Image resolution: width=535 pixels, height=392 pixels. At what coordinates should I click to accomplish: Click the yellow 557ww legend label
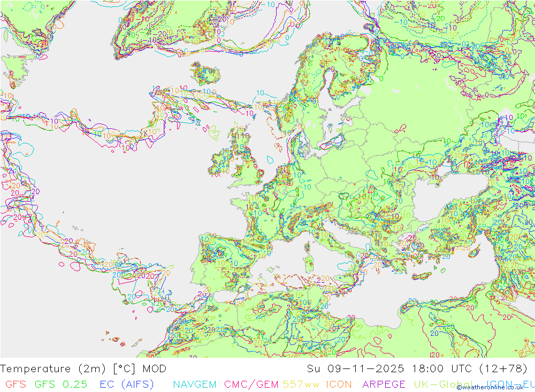(x=301, y=384)
